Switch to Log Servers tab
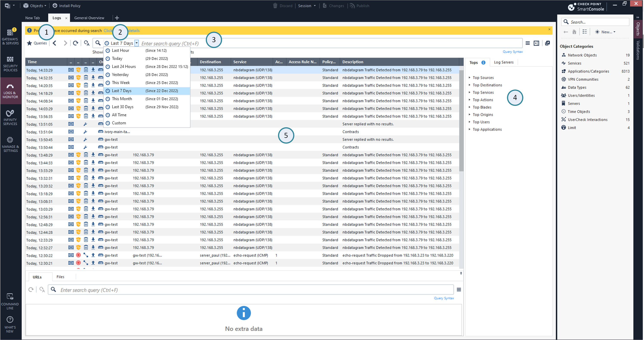This screenshot has height=340, width=644. [503, 62]
